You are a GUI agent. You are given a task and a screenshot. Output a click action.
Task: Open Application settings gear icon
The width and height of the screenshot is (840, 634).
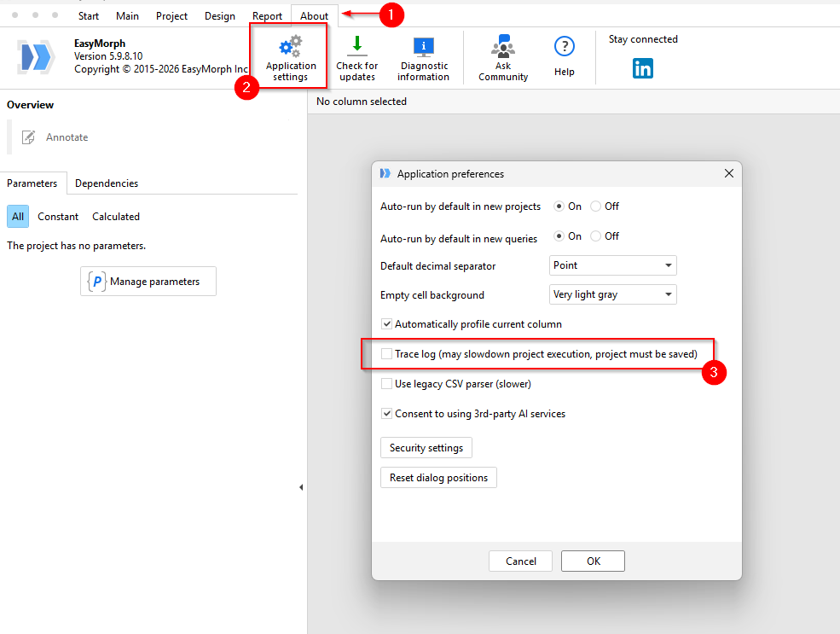click(290, 47)
